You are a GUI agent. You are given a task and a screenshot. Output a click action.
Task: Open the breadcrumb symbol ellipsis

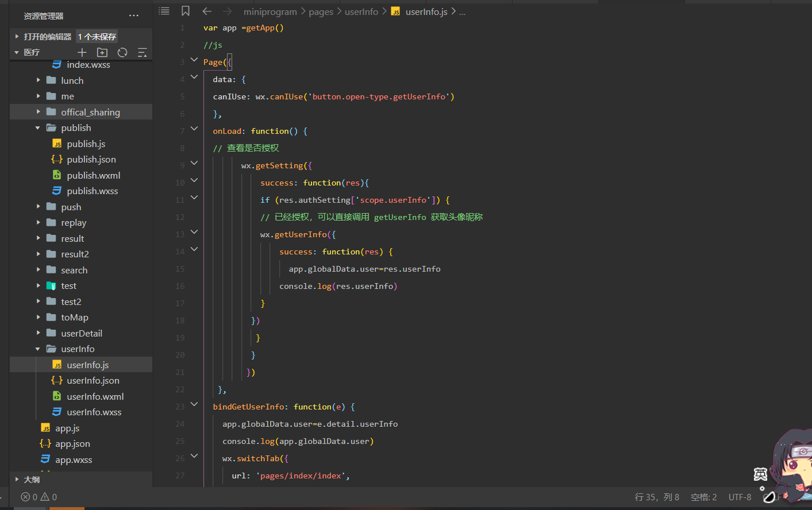[463, 11]
